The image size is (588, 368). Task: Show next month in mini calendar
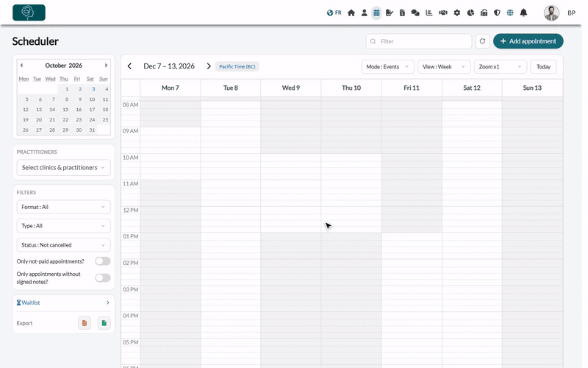click(x=106, y=66)
